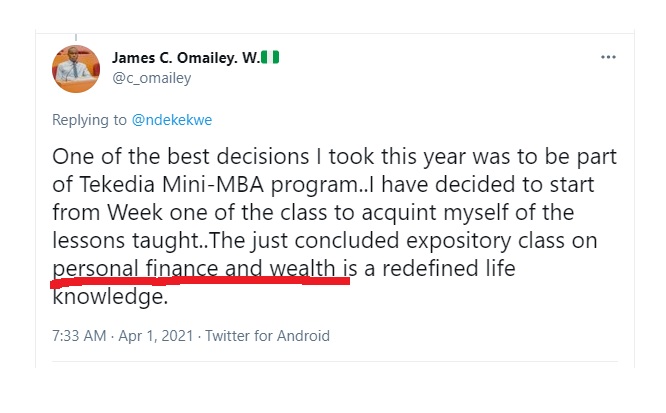Open the three-dot more options menu
666x413 pixels.
click(x=608, y=57)
